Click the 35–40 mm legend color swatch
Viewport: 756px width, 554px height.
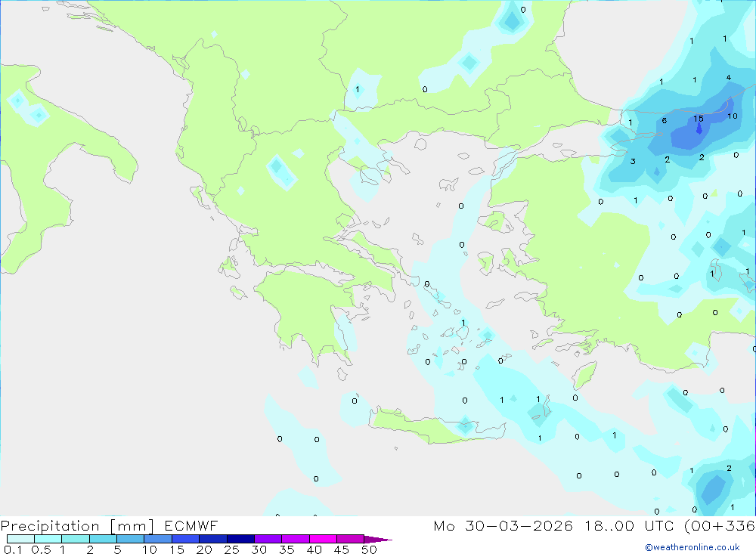[x=295, y=539]
